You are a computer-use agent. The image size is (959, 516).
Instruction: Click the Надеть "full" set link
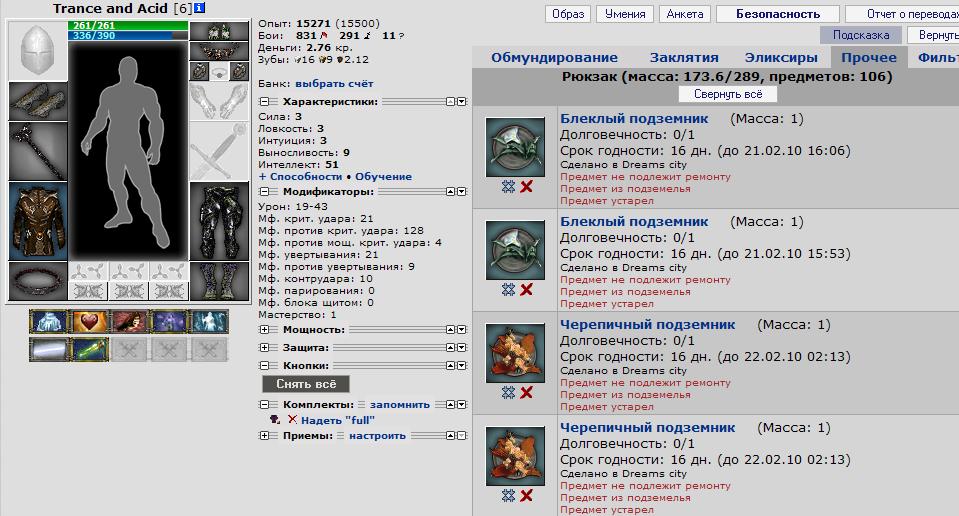[338, 420]
